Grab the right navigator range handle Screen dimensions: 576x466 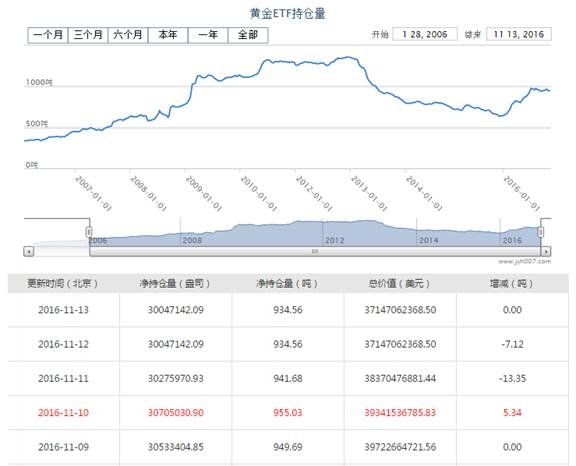pos(541,232)
